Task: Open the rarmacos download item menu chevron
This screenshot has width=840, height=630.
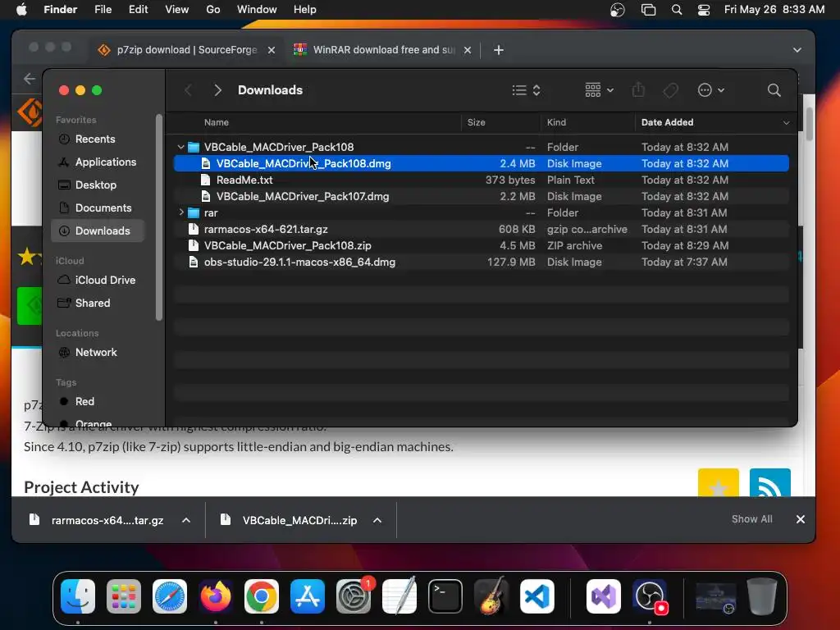Action: click(x=186, y=520)
